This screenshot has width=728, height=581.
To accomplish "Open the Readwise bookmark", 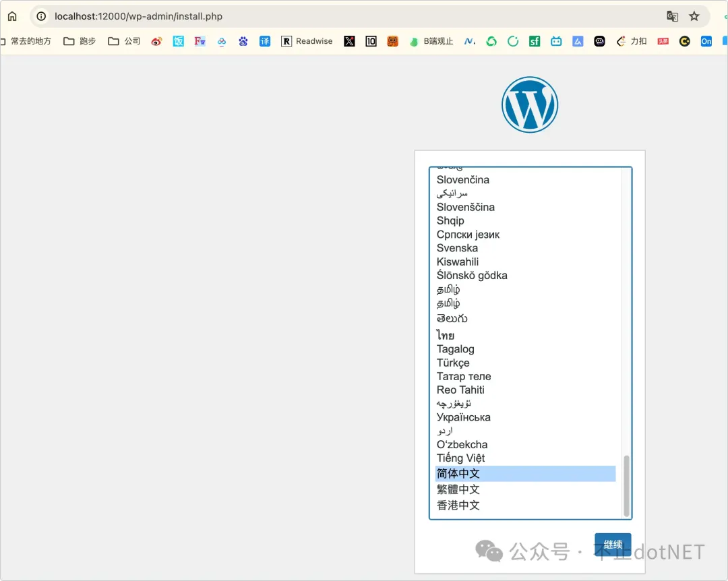I will point(307,41).
